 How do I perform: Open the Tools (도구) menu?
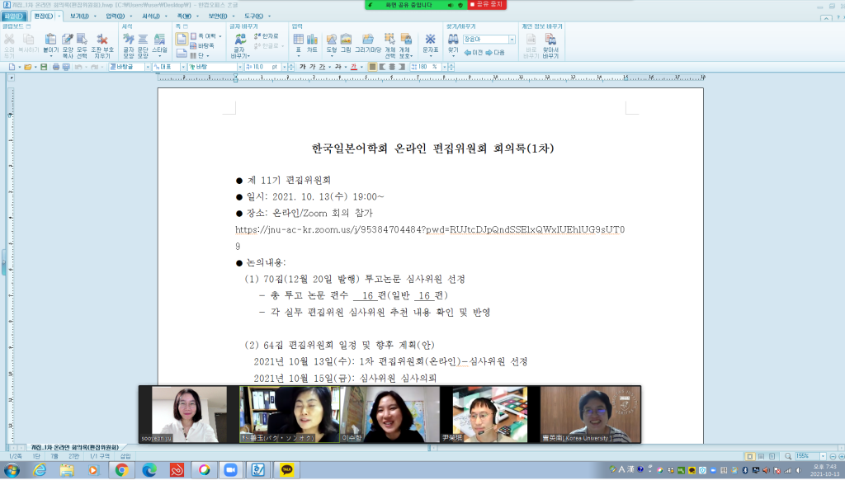click(x=254, y=16)
